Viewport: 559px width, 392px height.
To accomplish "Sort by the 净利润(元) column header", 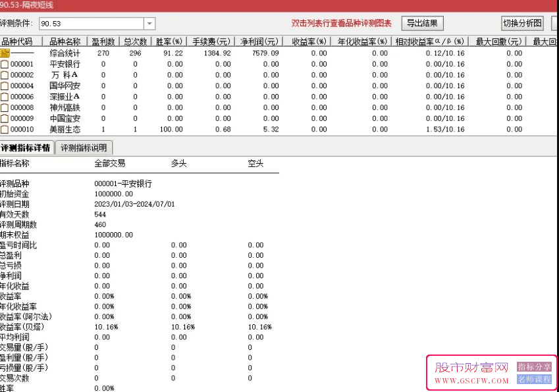I will point(259,41).
